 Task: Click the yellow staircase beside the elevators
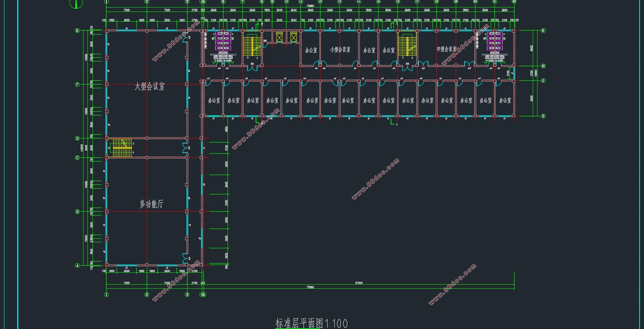252,44
